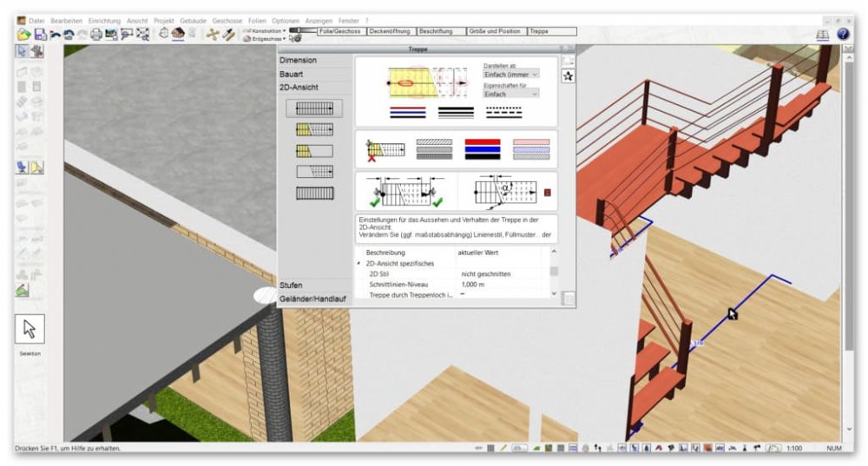Click the blue striped layers status bar icon
Viewport: 868px width, 466px height.
tap(572, 449)
